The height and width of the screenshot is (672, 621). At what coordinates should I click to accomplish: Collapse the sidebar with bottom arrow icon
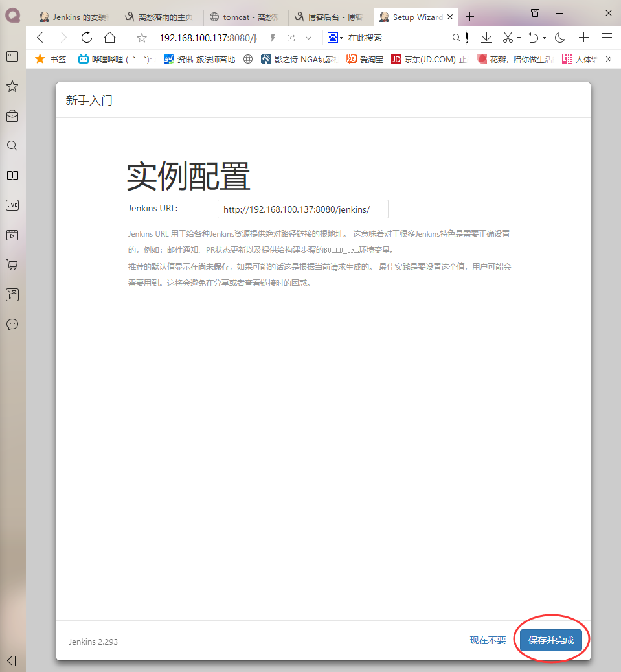click(x=12, y=660)
